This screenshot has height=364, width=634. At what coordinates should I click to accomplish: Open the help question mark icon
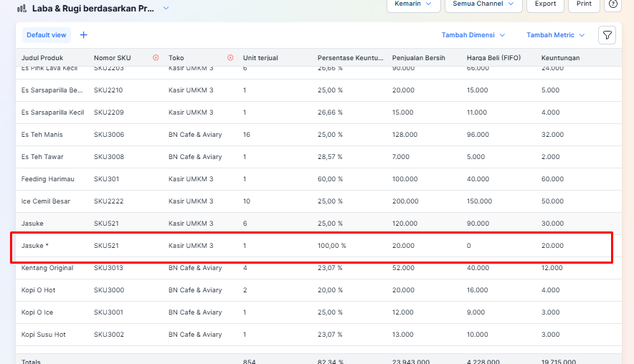[x=613, y=4]
